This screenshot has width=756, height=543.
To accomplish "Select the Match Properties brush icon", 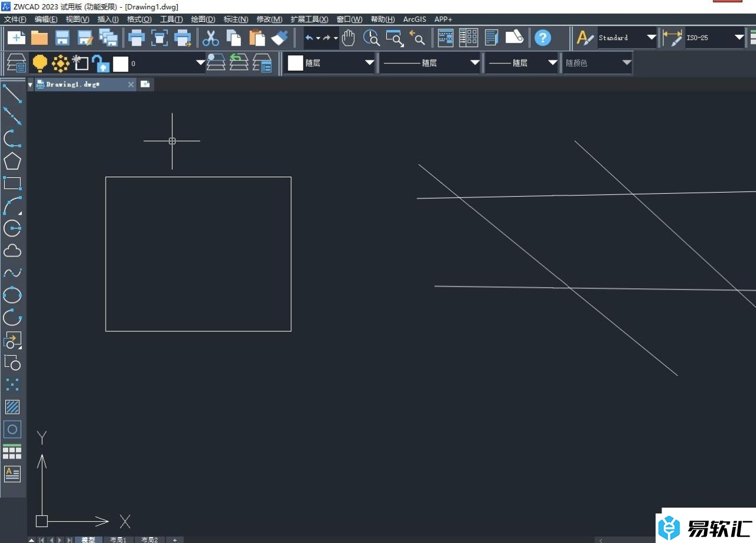I will pyautogui.click(x=280, y=38).
